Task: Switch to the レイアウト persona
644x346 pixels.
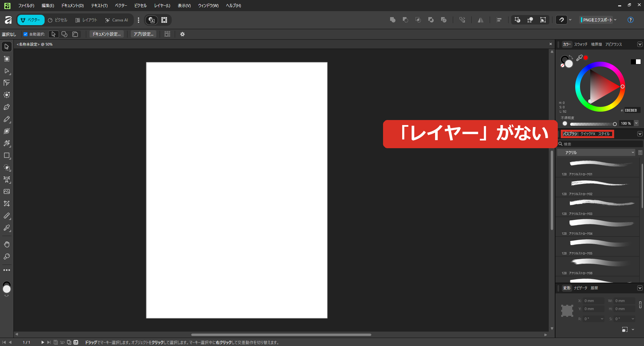Action: [x=86, y=20]
